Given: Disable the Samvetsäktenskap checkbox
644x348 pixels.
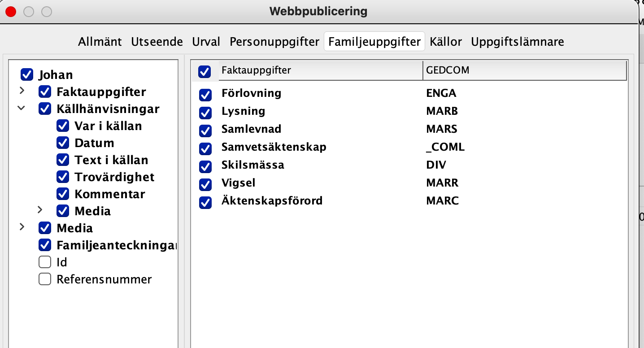Looking at the screenshot, I should [205, 148].
